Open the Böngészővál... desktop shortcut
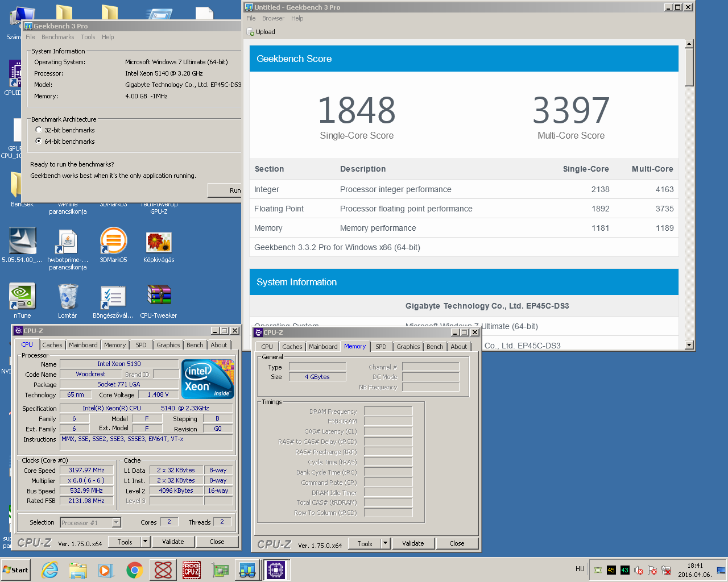Image resolution: width=728 pixels, height=582 pixels. pyautogui.click(x=113, y=301)
